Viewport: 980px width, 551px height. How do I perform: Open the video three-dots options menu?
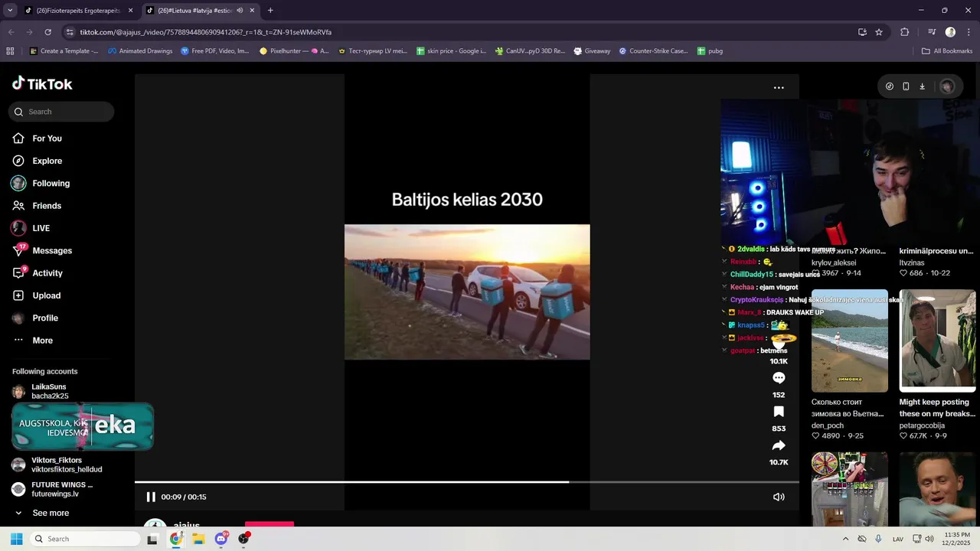[x=779, y=88]
